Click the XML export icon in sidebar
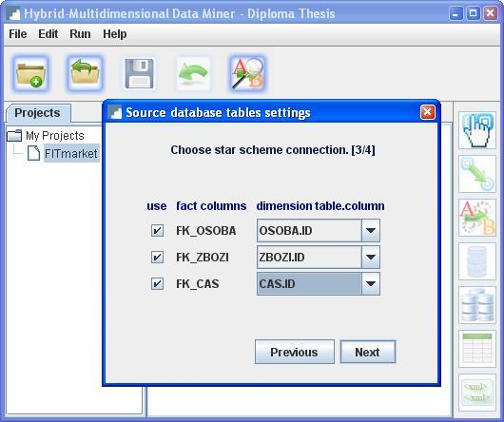The image size is (504, 422). [477, 393]
